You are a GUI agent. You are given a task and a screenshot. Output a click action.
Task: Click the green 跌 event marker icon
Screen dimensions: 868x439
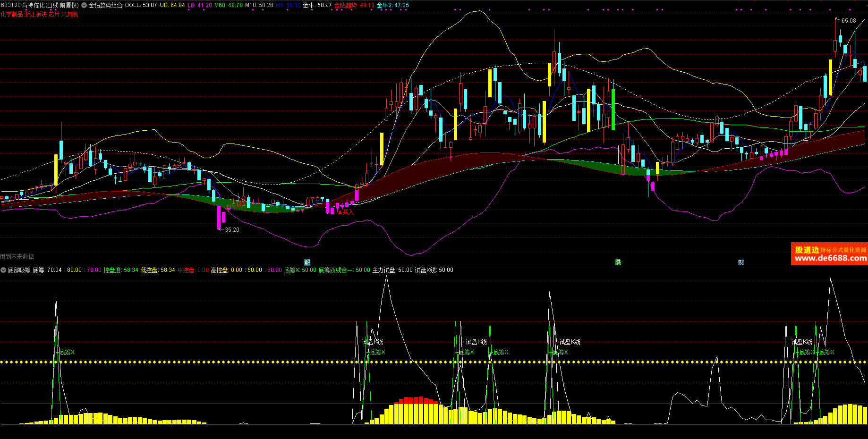(x=618, y=262)
